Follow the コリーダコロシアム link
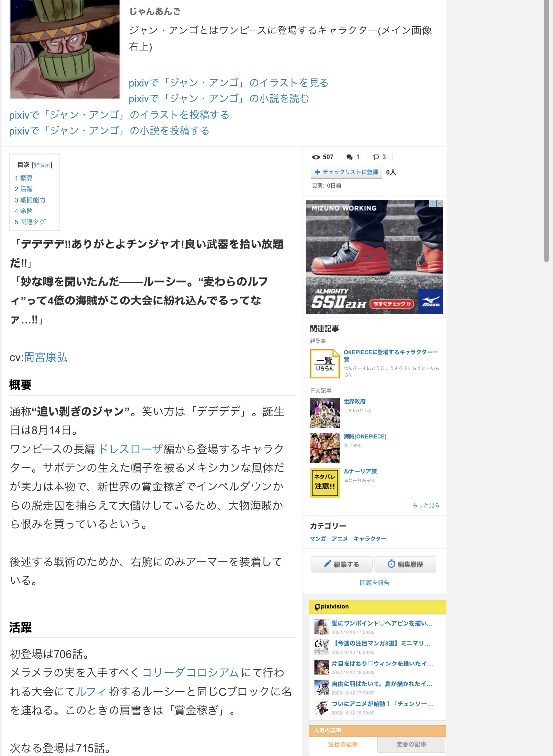This screenshot has width=553, height=756. (x=191, y=673)
